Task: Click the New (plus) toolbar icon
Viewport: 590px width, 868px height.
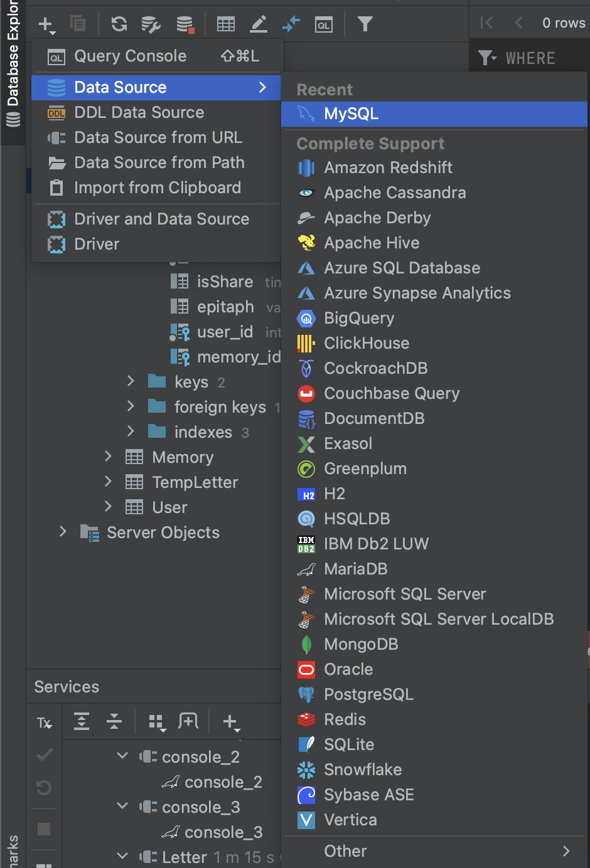Action: coord(46,24)
